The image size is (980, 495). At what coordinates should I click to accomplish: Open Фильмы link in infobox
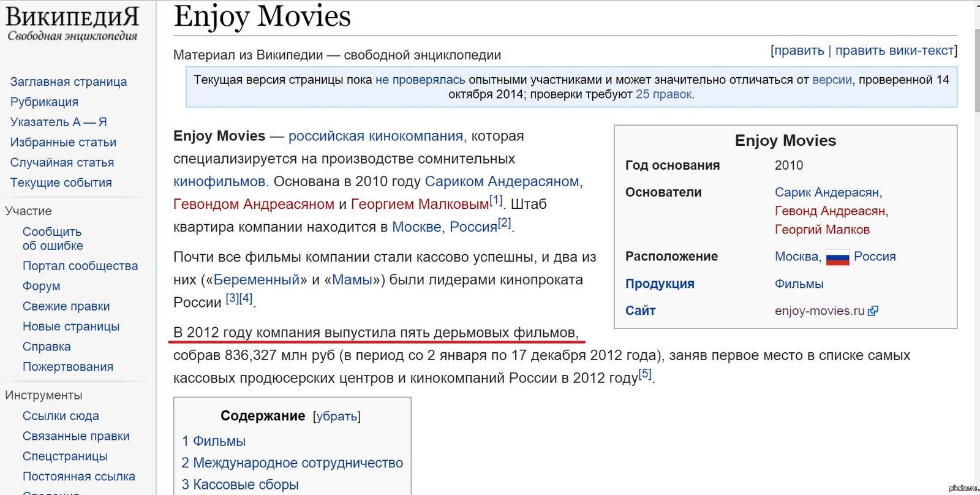tap(799, 284)
